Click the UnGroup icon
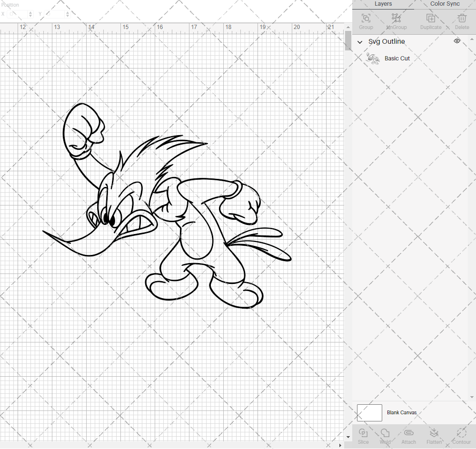476x449 pixels. click(x=396, y=18)
